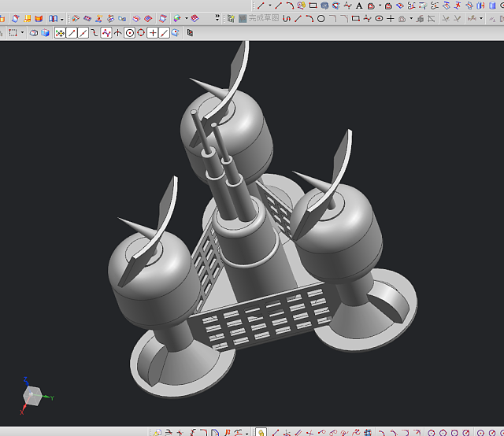Expand the dropdown arrow next to the book icon
This screenshot has width=504, height=436.
(x=61, y=19)
